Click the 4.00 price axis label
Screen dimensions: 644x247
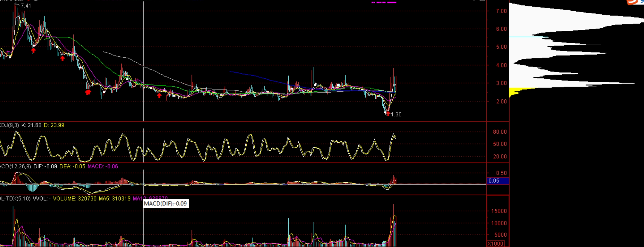(x=502, y=65)
